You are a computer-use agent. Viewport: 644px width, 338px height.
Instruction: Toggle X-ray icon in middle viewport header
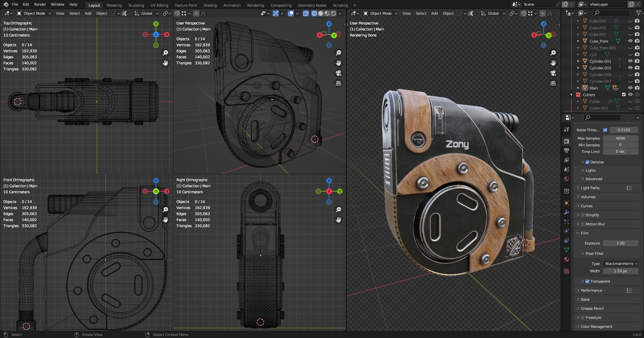pos(306,13)
